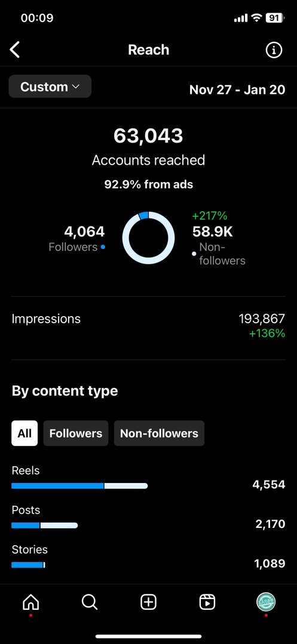
Task: Open the Reels icon in bottom bar
Action: [207, 602]
